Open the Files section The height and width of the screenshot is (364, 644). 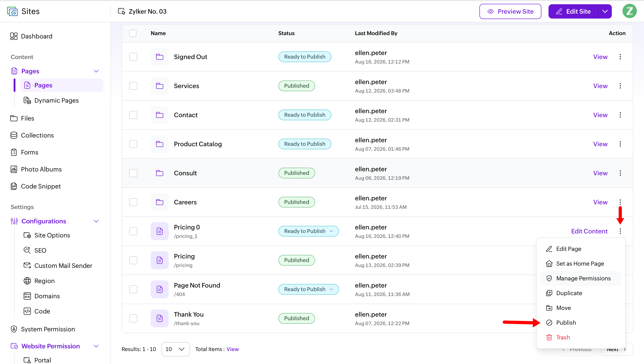(x=22, y=118)
